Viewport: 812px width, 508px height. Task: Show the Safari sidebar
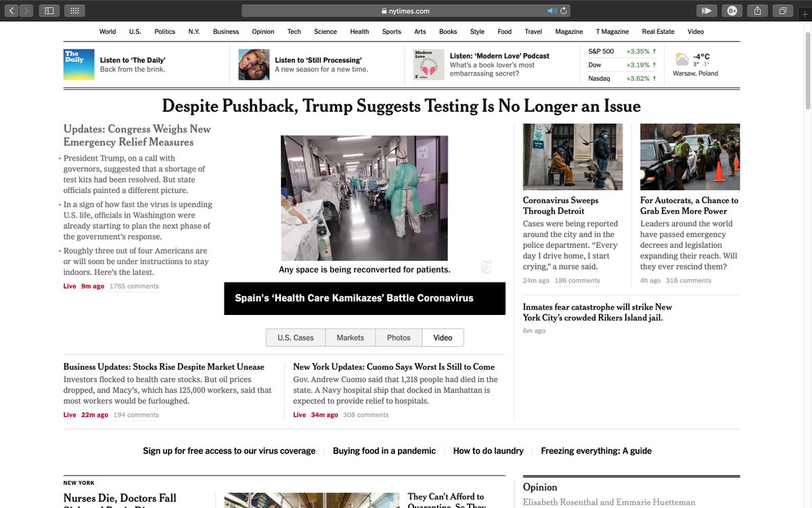(49, 10)
